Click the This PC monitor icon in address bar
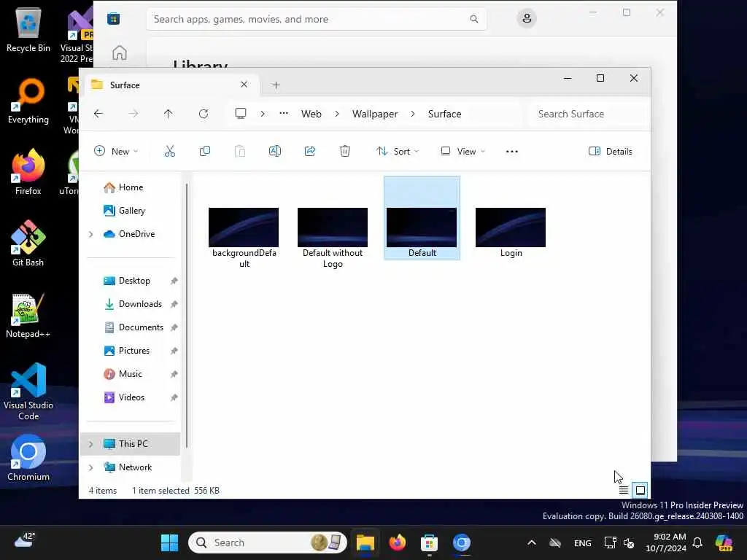Viewport: 747px width, 560px height. pos(241,114)
